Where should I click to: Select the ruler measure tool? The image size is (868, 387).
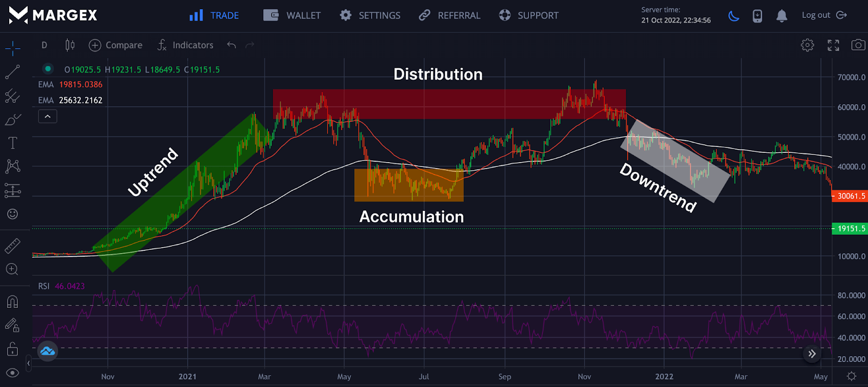click(12, 246)
